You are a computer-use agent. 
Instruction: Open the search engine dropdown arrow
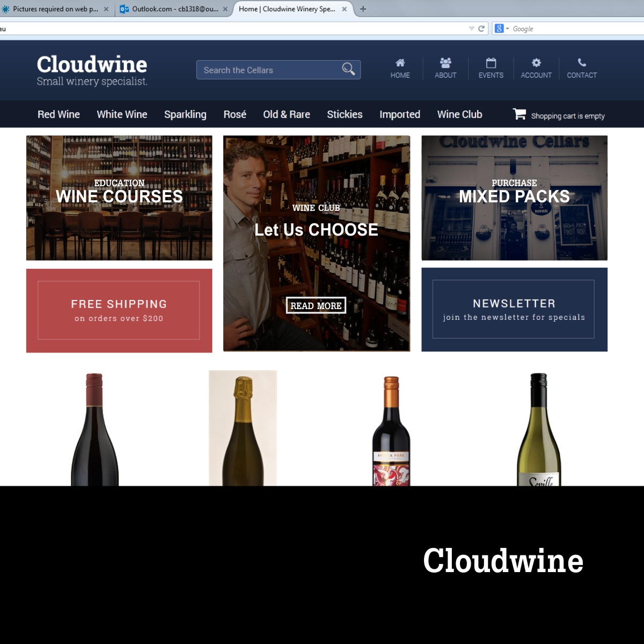507,28
